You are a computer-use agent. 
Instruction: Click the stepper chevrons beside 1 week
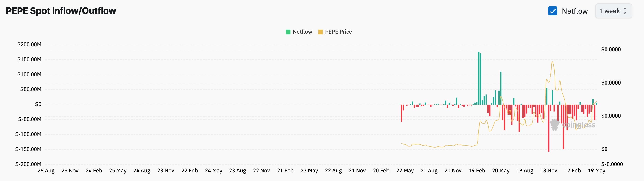click(626, 11)
